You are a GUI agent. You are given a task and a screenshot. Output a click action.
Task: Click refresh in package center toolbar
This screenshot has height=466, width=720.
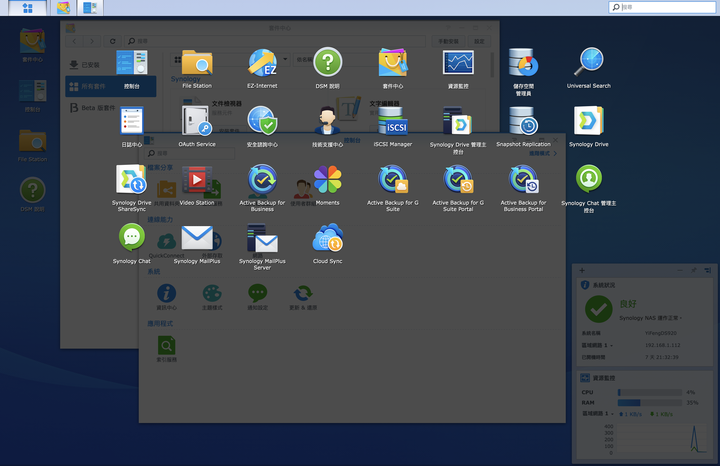click(112, 41)
